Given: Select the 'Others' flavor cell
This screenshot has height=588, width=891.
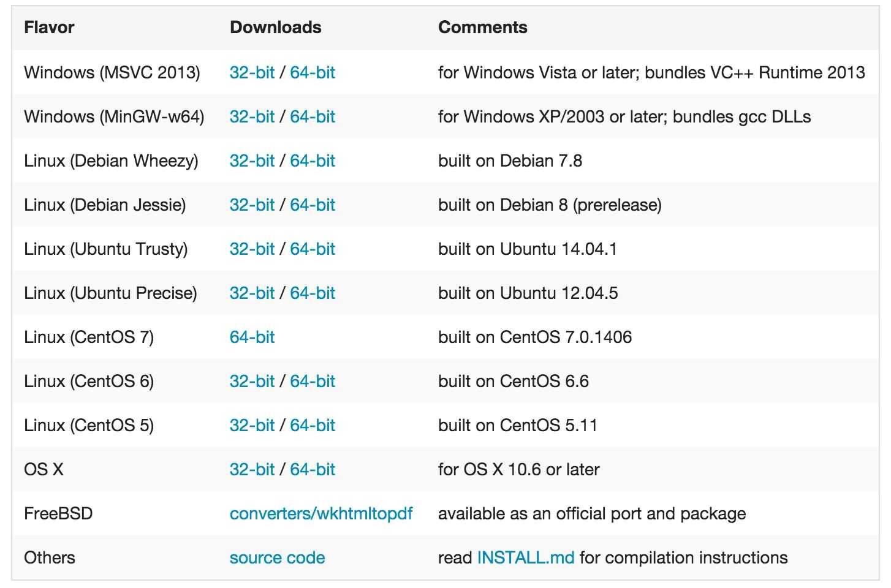Looking at the screenshot, I should tap(50, 557).
